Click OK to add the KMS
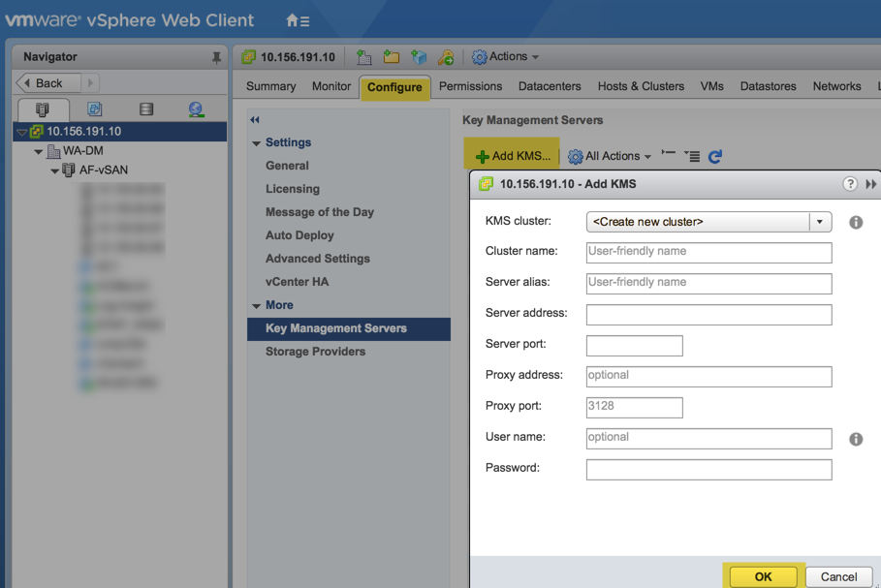Screen dimensions: 881x588 click(763, 576)
